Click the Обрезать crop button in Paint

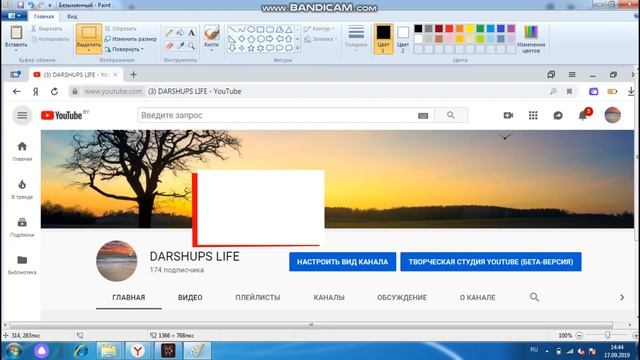tap(121, 29)
